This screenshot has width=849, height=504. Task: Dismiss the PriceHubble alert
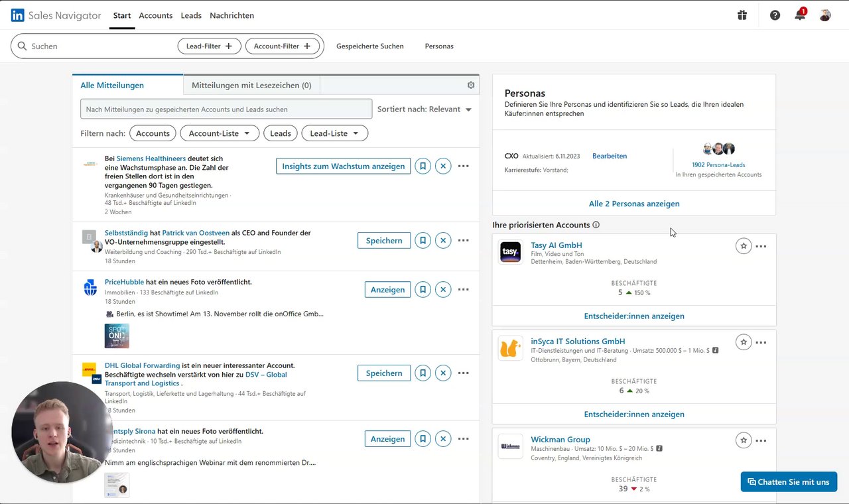point(443,290)
